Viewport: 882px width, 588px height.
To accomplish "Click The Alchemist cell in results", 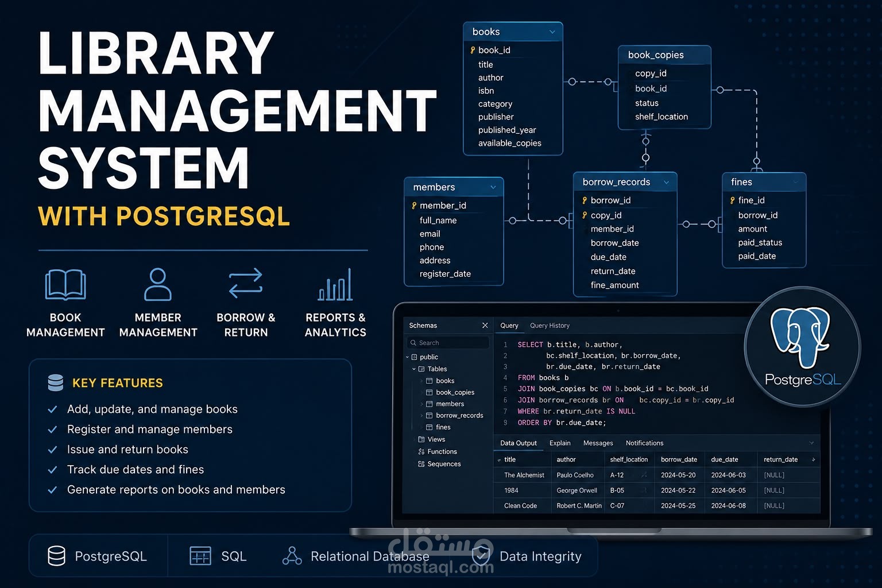I will pos(524,475).
